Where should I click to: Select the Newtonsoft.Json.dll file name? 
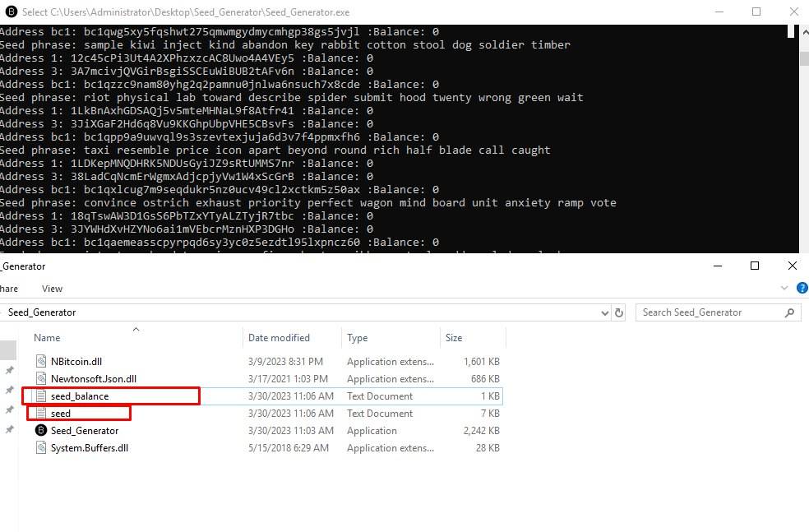click(x=94, y=379)
